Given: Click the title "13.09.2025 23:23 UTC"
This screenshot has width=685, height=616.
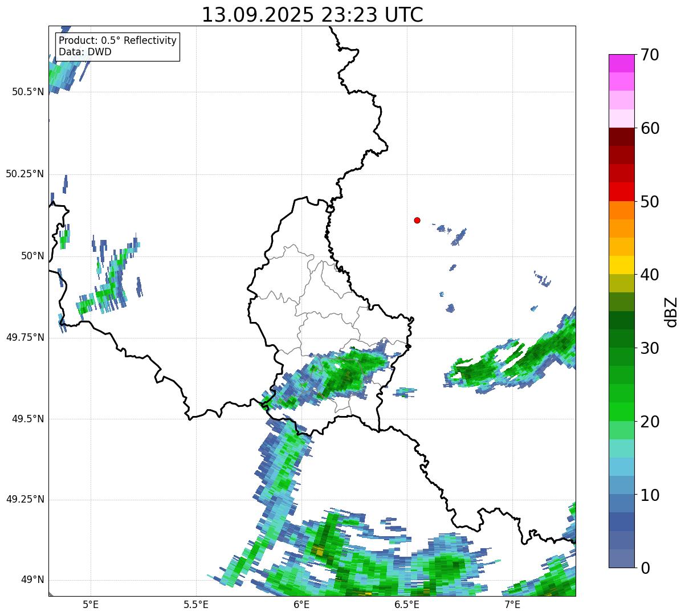Looking at the screenshot, I should [x=312, y=14].
